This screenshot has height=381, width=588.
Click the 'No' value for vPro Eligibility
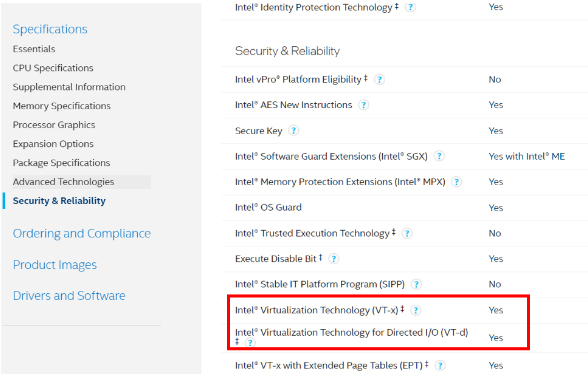495,80
